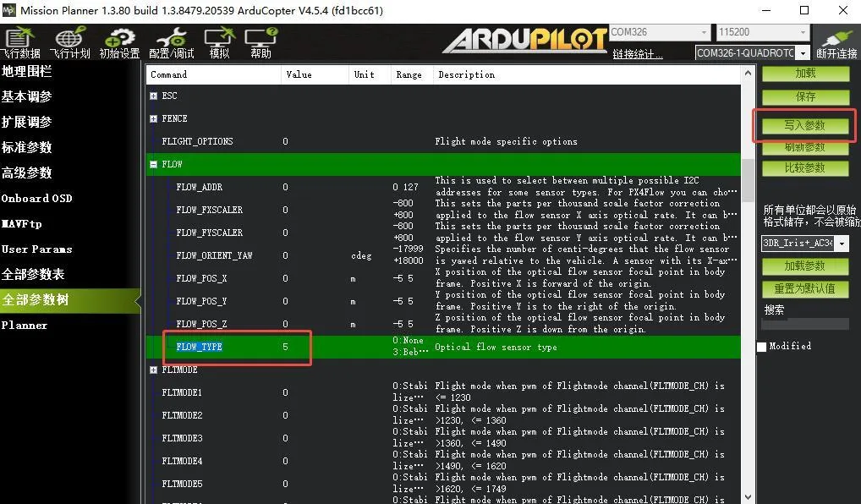
Task: Select 标准参数 in the sidebar
Action: [26, 147]
